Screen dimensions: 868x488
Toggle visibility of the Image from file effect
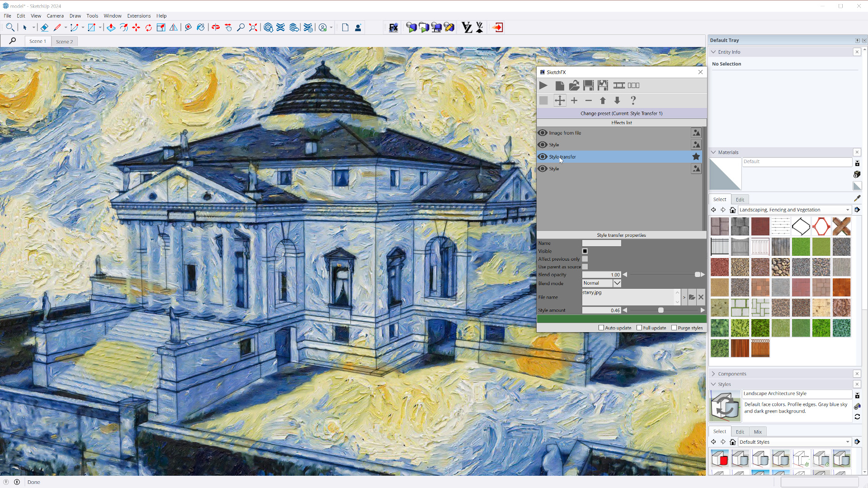[x=542, y=133]
